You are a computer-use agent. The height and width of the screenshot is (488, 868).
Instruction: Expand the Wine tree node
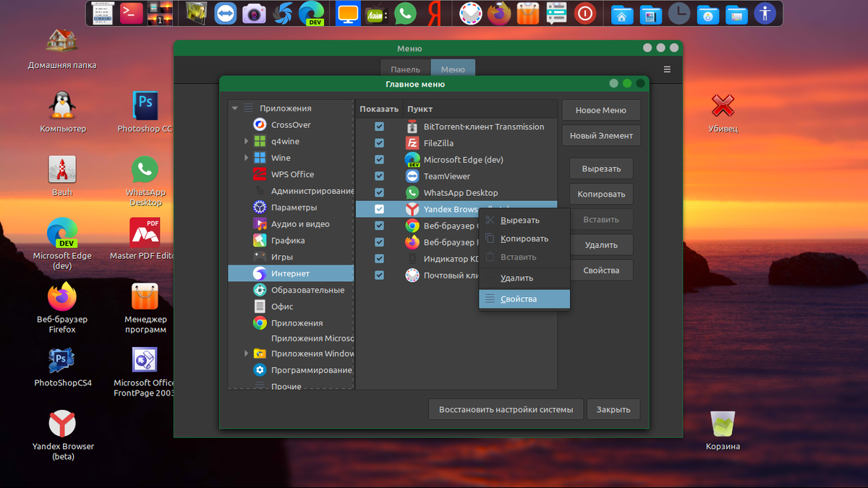pos(247,158)
